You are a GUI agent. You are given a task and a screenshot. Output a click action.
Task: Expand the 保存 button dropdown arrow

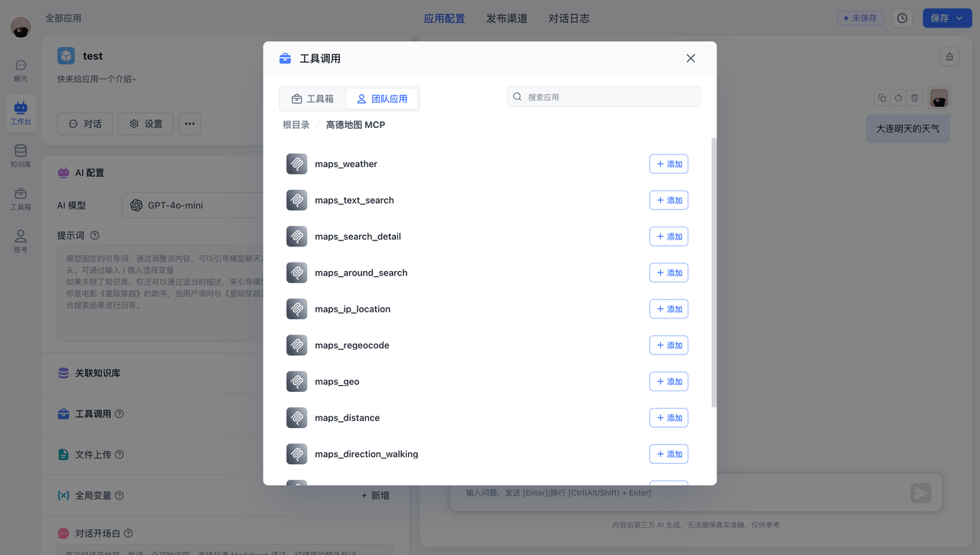coord(959,18)
